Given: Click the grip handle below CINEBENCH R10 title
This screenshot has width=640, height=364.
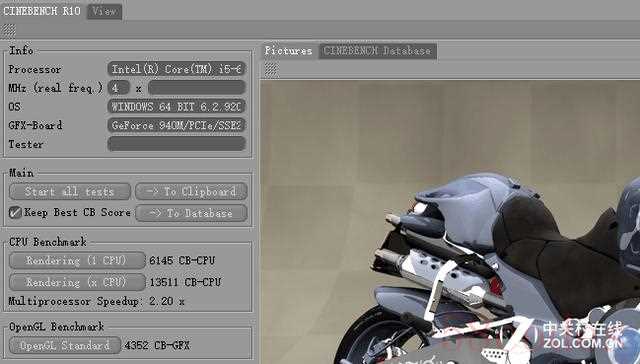Looking at the screenshot, I should click(x=8, y=31).
